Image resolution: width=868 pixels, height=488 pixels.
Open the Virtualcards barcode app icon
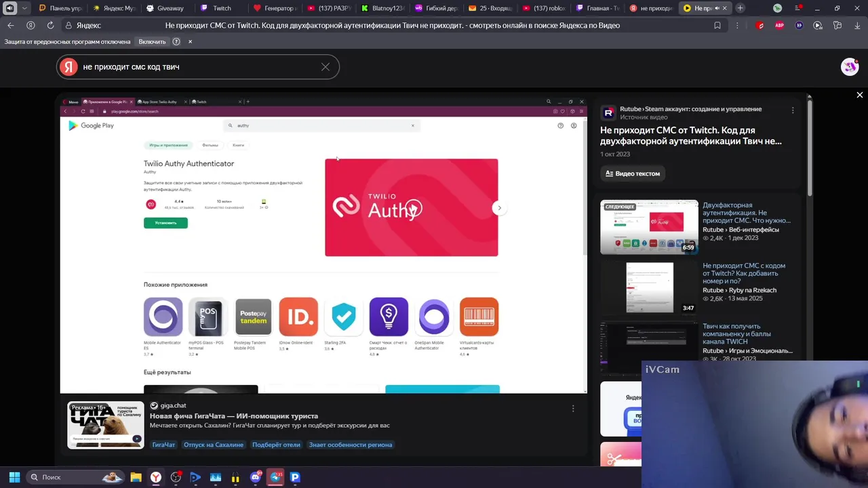(x=479, y=317)
